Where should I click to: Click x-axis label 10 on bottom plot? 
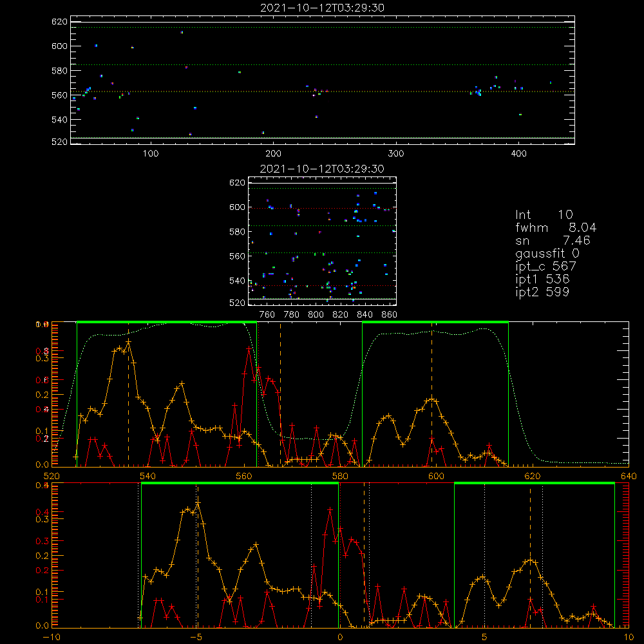(629, 638)
